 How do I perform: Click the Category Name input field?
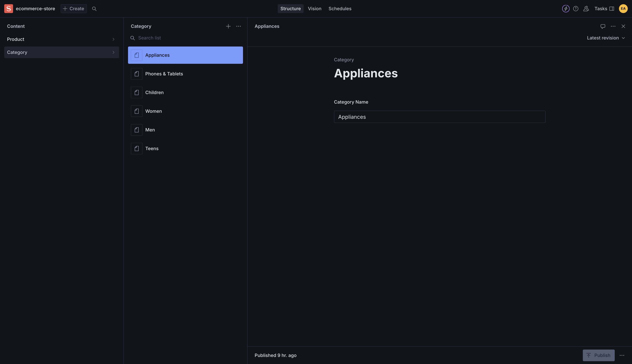coord(439,117)
